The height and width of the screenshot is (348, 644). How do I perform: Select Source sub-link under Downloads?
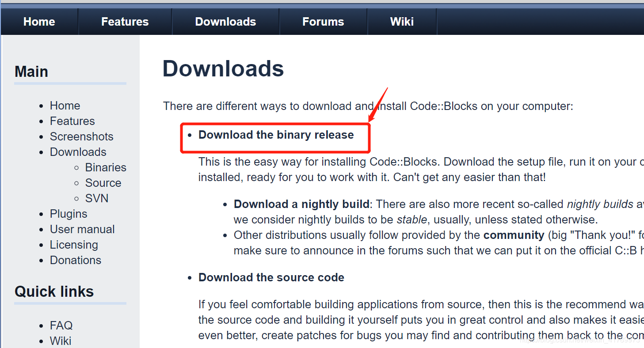point(103,183)
